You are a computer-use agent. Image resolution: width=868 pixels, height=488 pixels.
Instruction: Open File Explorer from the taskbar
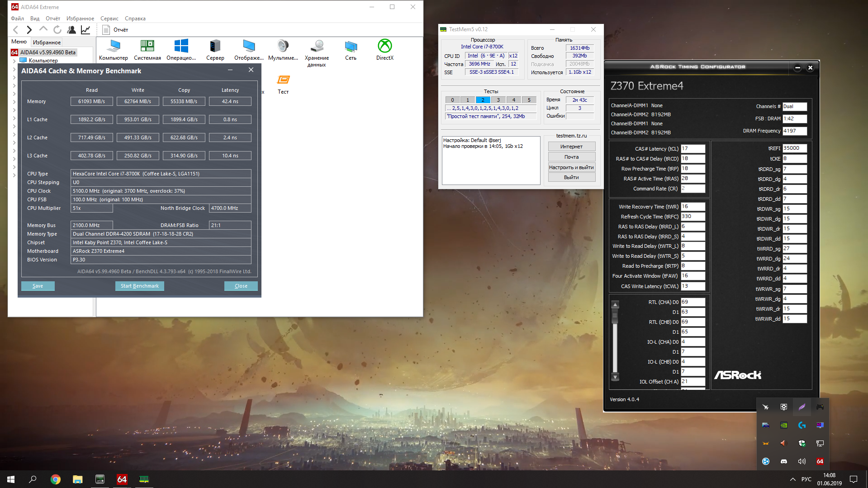pyautogui.click(x=78, y=479)
